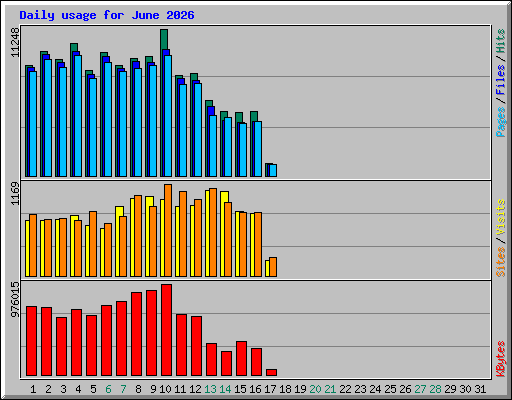This screenshot has width=512, height=400.
Task: Click green weekend day 27 label
Action: point(420,389)
